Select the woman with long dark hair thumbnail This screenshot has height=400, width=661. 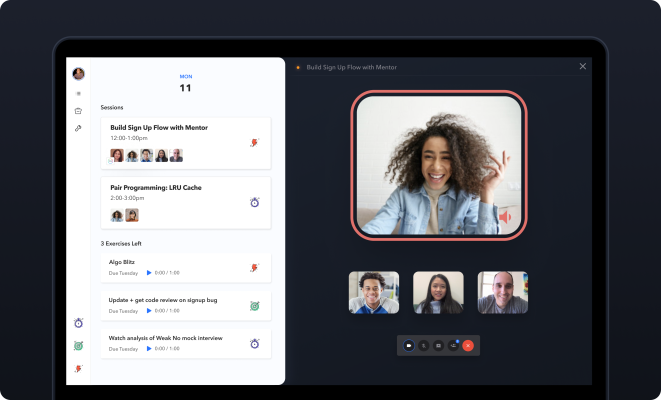[x=438, y=293]
